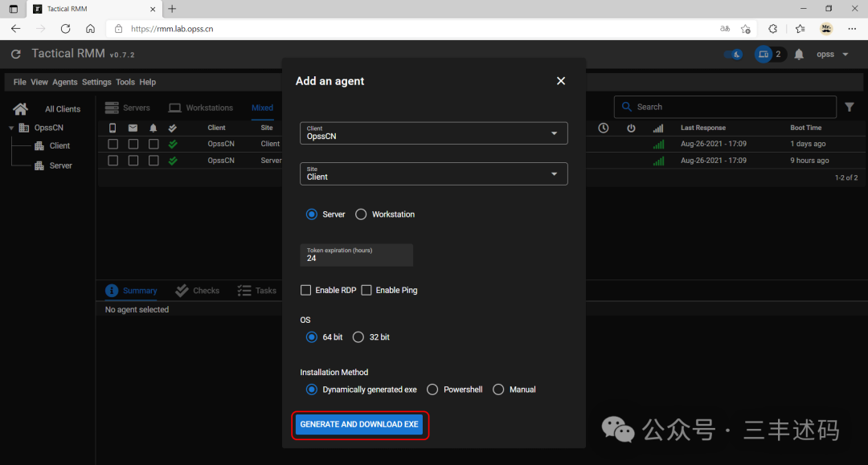Click the signal bars column header icon

pyautogui.click(x=657, y=128)
